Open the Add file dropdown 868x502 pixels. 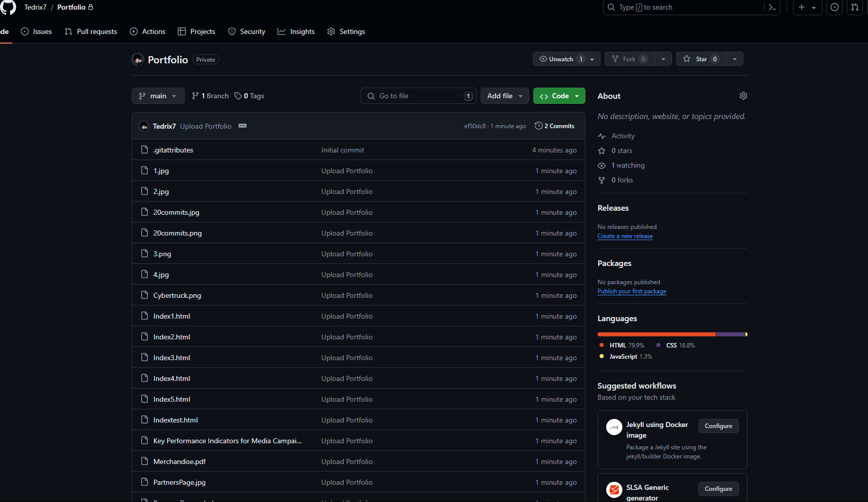(x=504, y=96)
